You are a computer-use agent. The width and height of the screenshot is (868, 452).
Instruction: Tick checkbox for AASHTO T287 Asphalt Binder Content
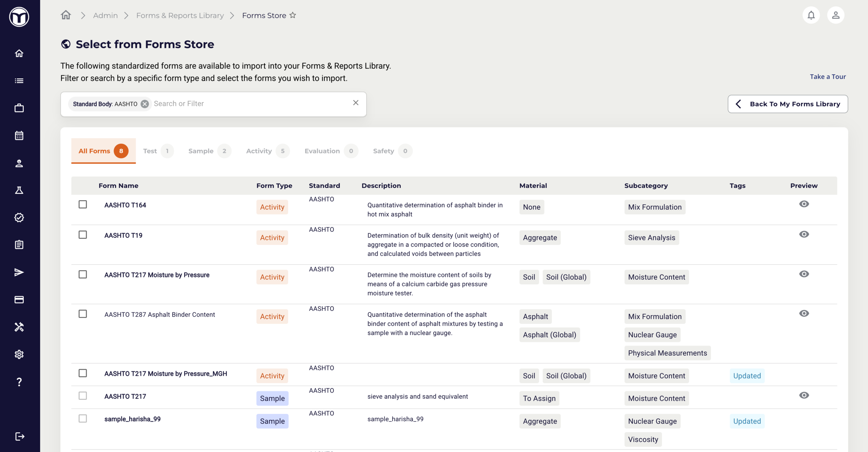click(83, 314)
